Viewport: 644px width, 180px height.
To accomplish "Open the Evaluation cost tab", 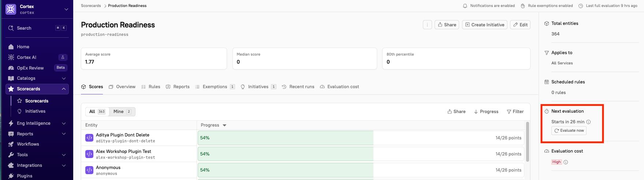I will pos(339,87).
